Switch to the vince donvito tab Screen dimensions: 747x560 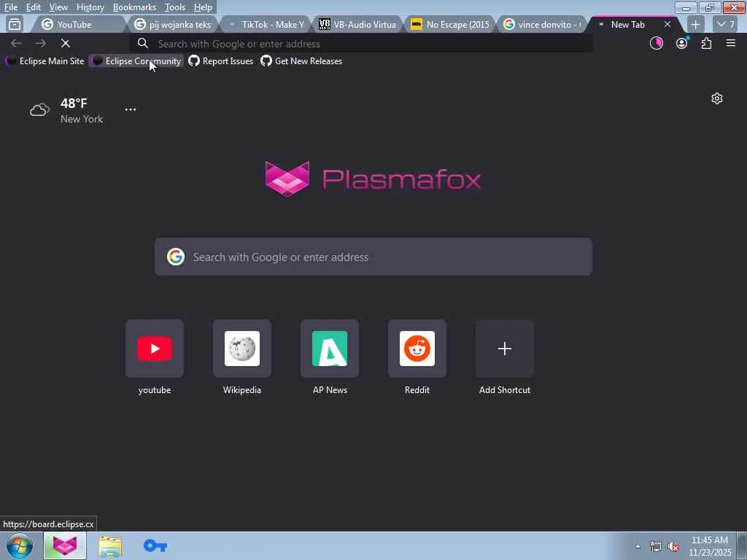pos(543,24)
